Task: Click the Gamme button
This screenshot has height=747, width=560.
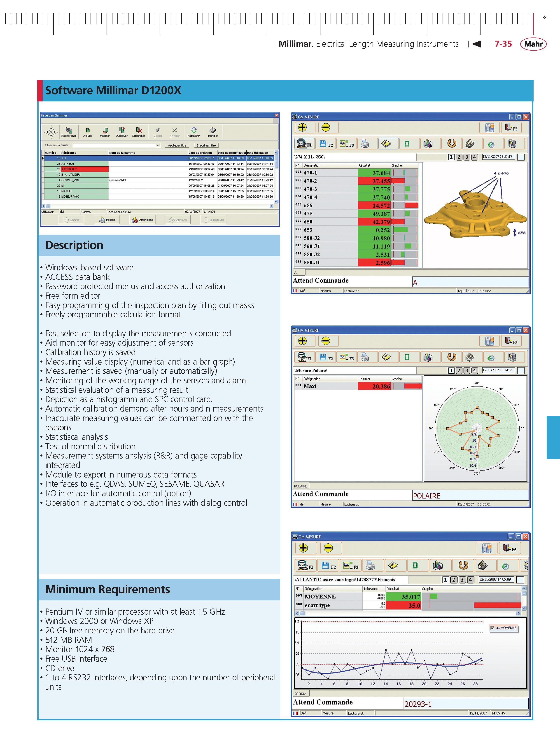Action: (71, 220)
